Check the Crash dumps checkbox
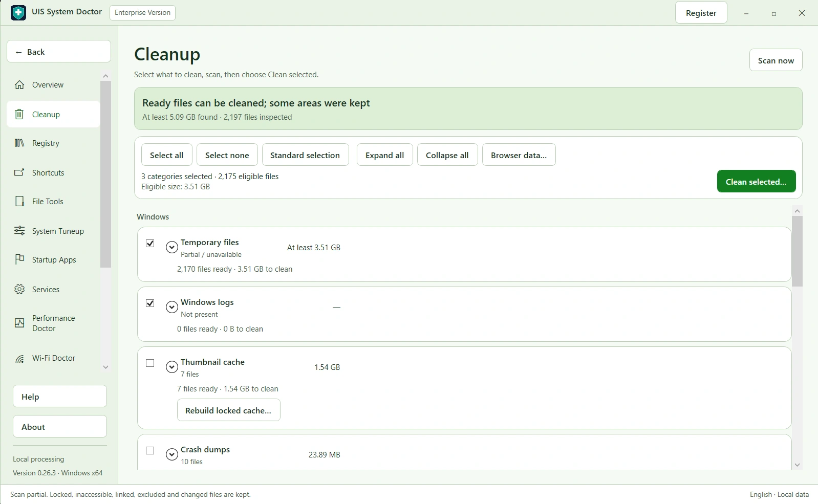The image size is (818, 504). 150,450
